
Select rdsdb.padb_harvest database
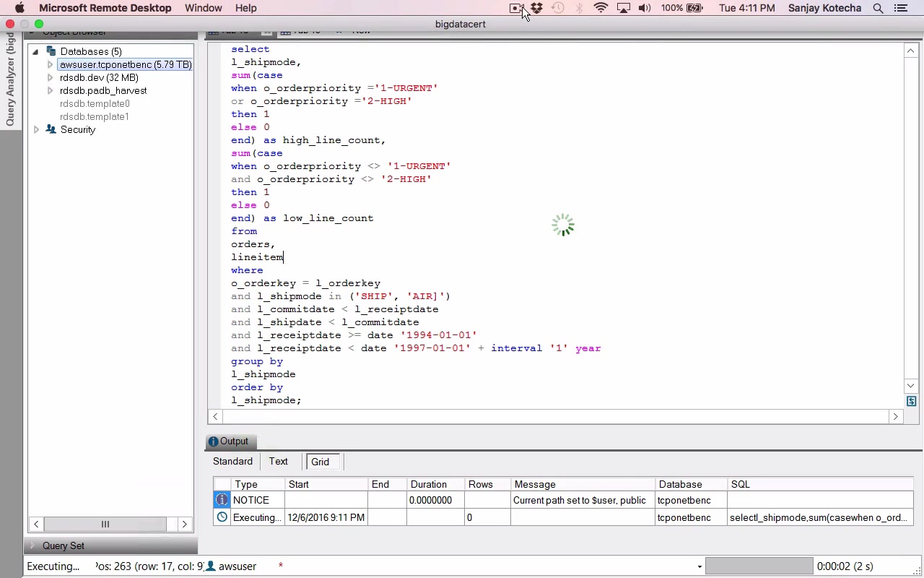click(103, 91)
